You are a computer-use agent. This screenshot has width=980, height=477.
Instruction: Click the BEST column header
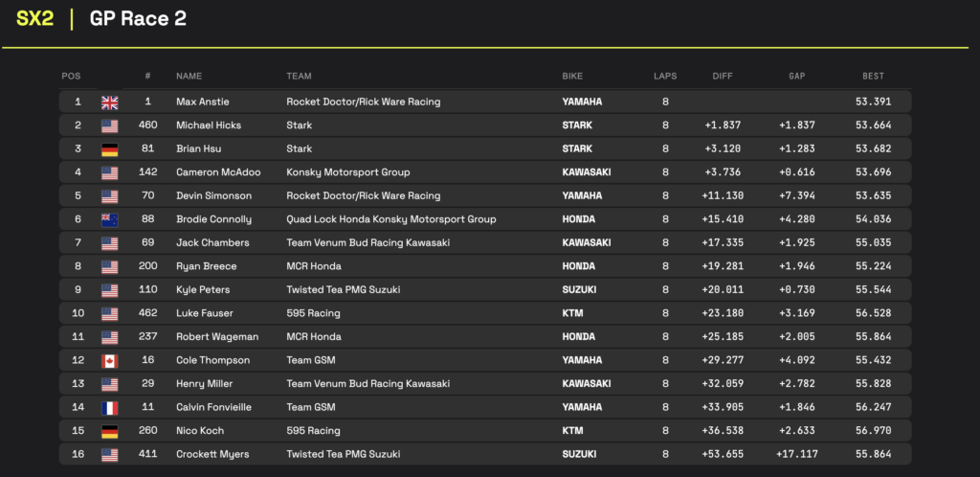[873, 77]
